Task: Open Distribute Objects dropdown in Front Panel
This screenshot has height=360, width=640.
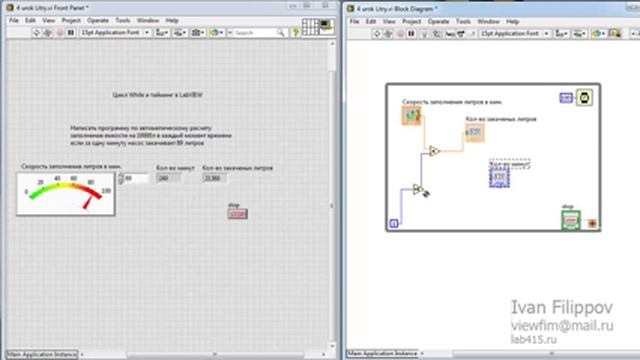Action: click(x=180, y=33)
